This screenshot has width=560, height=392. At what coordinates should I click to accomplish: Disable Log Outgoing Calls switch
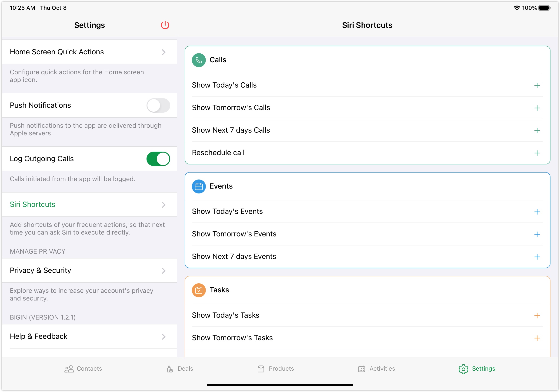pyautogui.click(x=158, y=159)
